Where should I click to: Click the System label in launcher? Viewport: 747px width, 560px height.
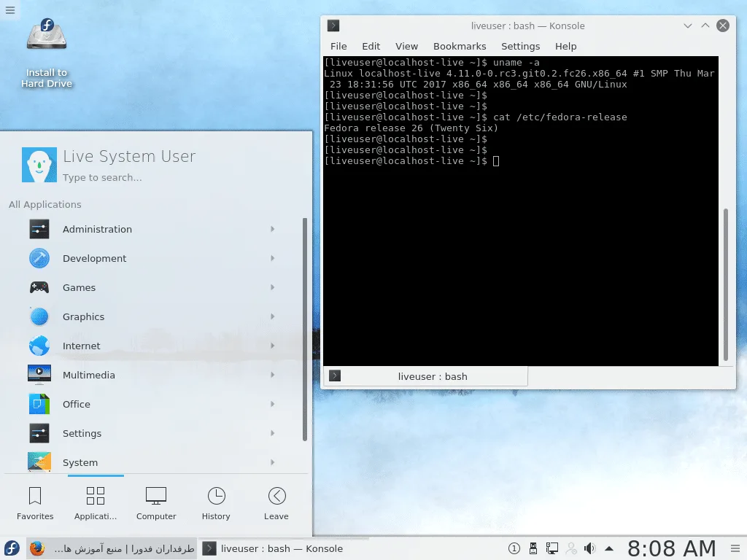click(80, 462)
